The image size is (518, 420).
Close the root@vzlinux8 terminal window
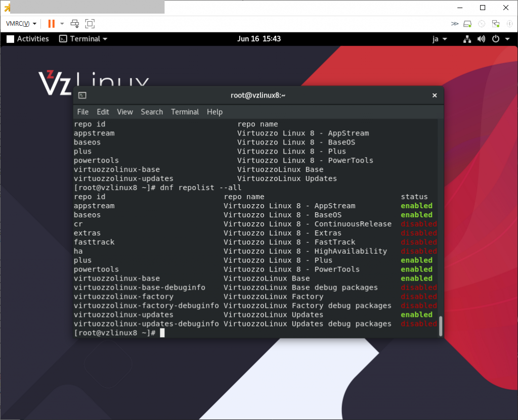pos(435,96)
